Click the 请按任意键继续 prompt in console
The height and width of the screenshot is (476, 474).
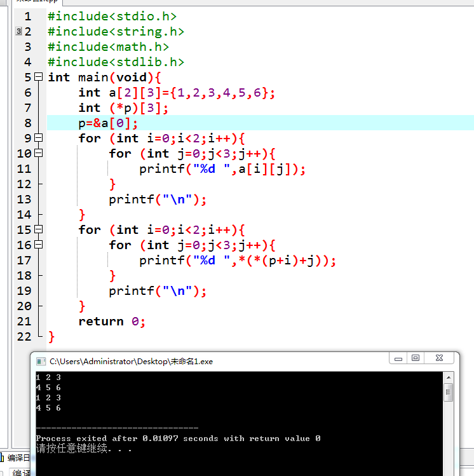84,449
